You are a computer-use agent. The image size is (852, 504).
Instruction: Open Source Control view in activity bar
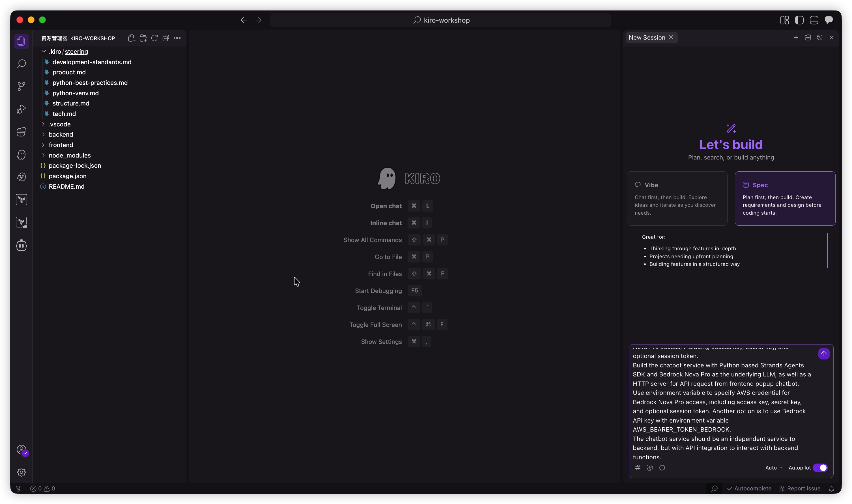(x=21, y=86)
